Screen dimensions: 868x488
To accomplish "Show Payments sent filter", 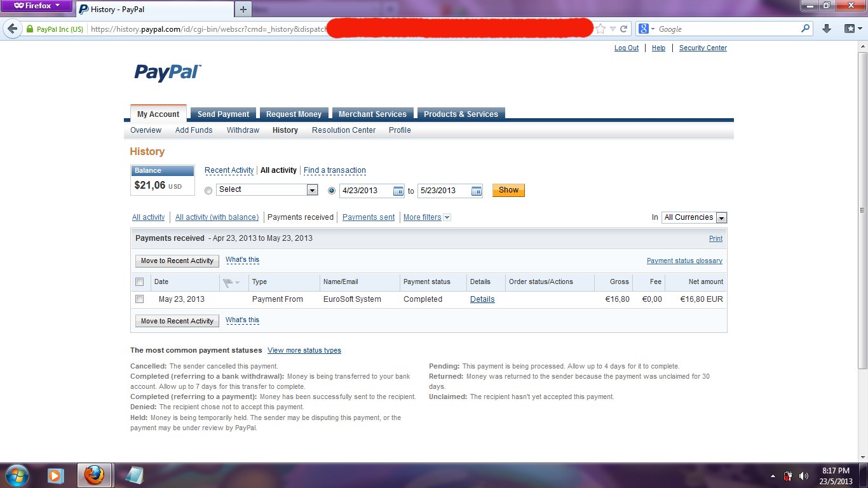I will [x=369, y=217].
